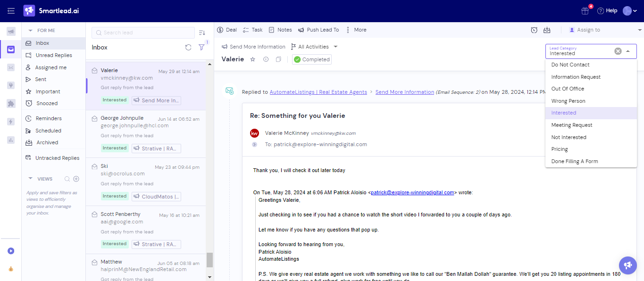Select Inbox in the sidebar

(x=53, y=43)
